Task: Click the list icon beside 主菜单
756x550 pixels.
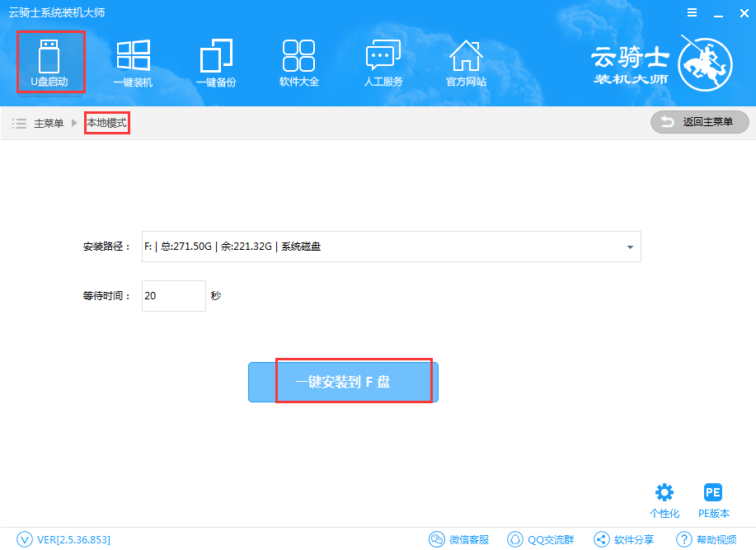Action: [19, 124]
